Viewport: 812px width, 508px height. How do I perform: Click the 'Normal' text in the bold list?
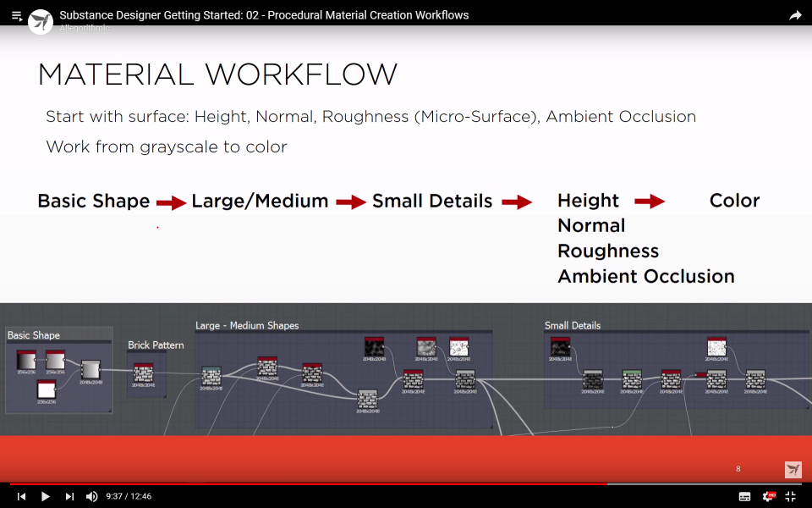[x=591, y=225]
